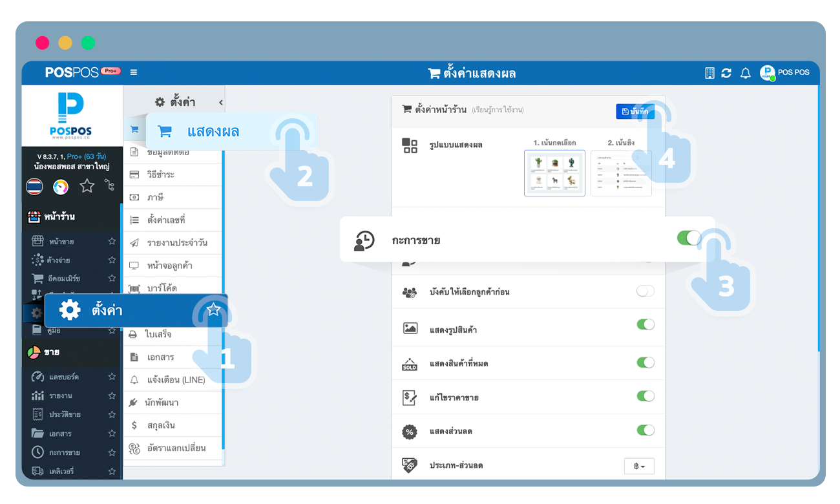840x504 pixels.
Task: Click the hamburger menu icon beside POSPOS logo
Action: click(134, 72)
